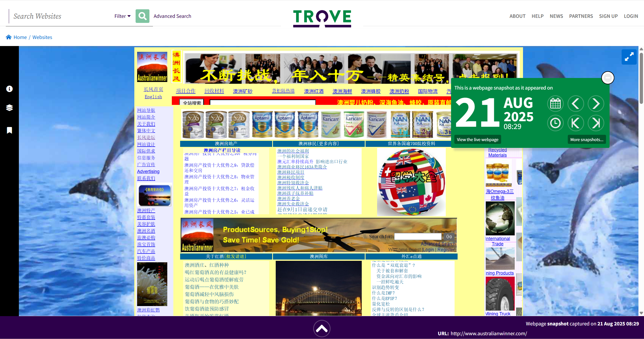Expand snapshot to fullscreen view

pos(629,57)
